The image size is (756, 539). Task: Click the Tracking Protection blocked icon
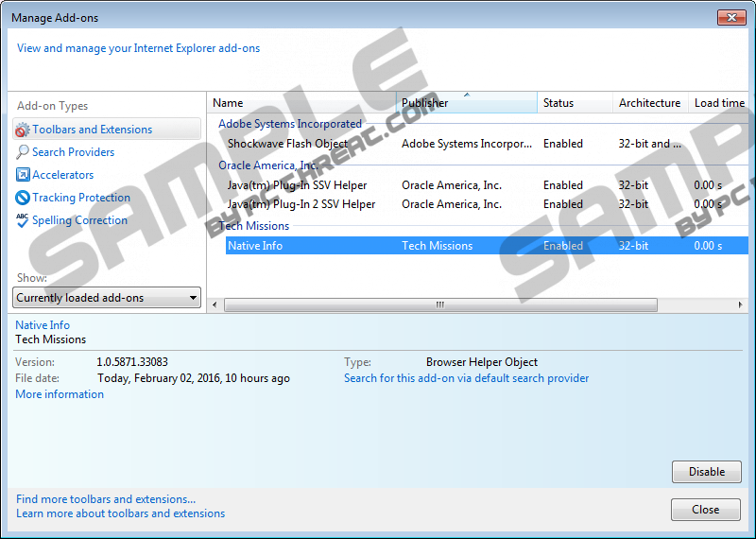point(24,198)
